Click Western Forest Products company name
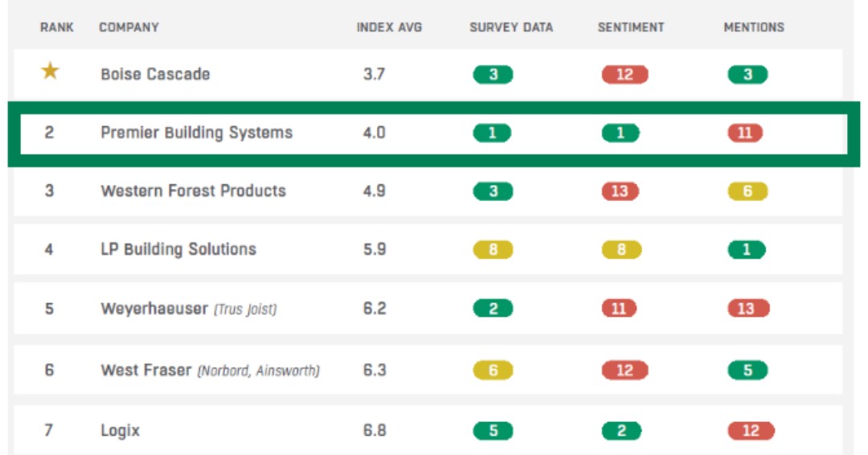The width and height of the screenshot is (868, 455). coord(193,191)
